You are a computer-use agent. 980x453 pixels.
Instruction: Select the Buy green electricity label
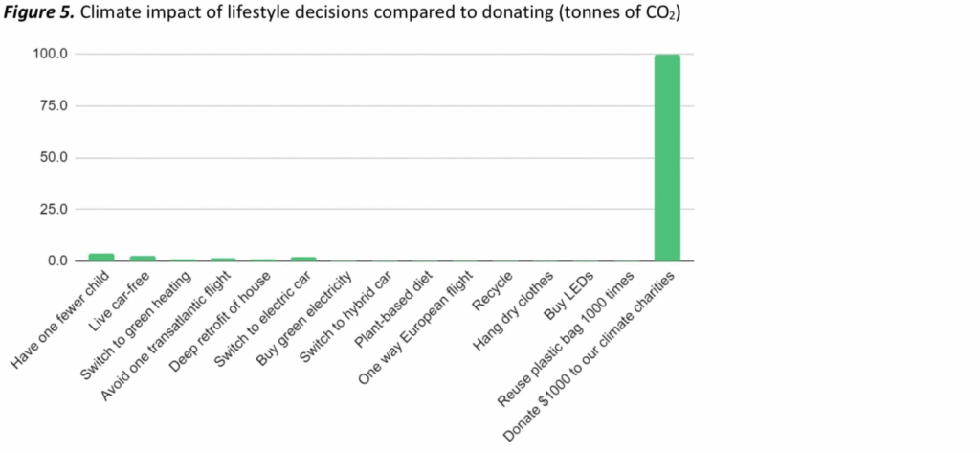point(303,319)
